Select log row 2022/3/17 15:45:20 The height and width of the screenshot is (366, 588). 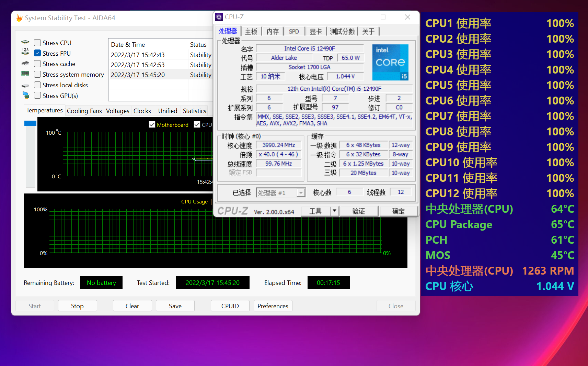coord(161,75)
